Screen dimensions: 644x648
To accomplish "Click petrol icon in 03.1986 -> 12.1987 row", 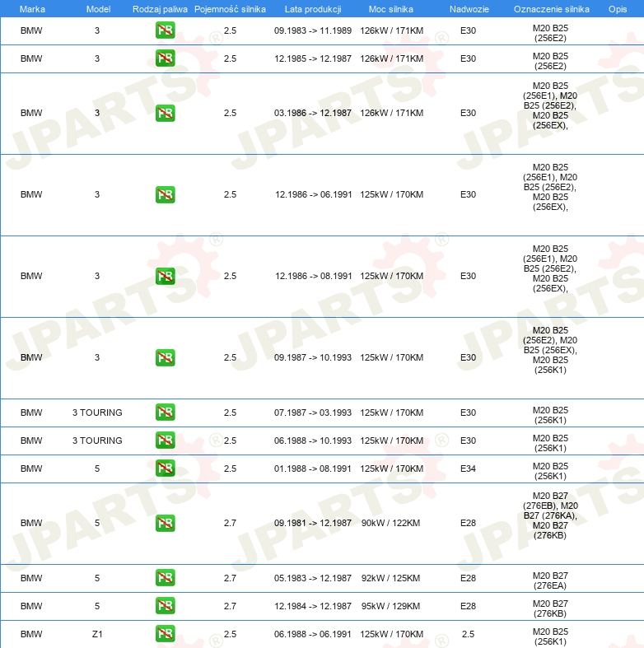I will 165,113.
